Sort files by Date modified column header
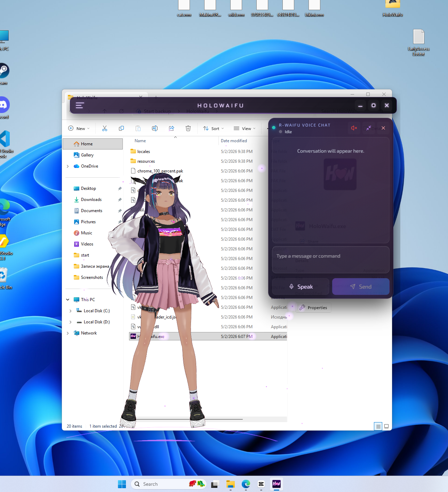448x492 pixels. 234,141
